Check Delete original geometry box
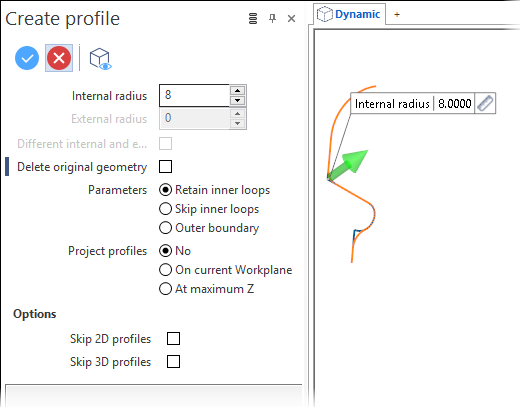Image resolution: width=520 pixels, height=407 pixels. (x=165, y=167)
